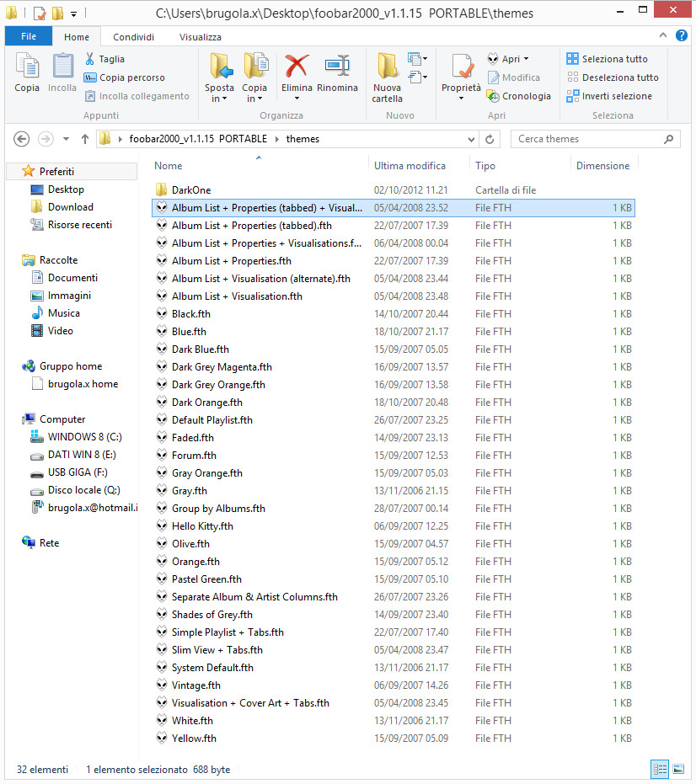Click Deseleziona tutto button

[613, 77]
